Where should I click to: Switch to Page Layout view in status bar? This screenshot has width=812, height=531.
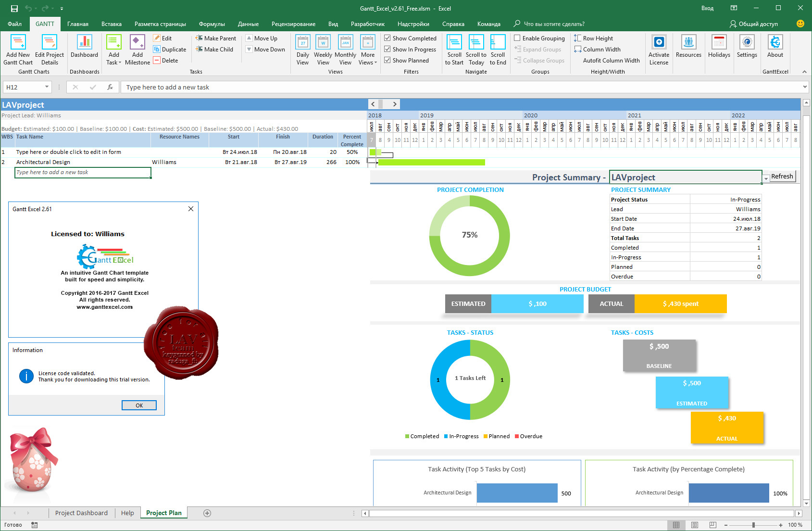click(x=695, y=525)
